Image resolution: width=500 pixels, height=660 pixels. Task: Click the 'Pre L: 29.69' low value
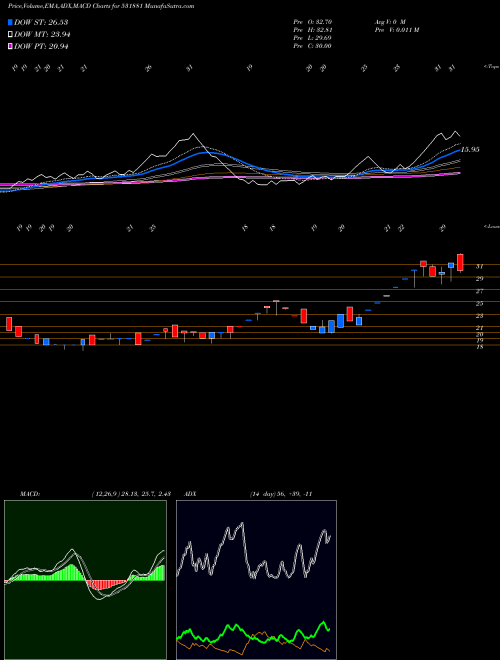coord(312,38)
